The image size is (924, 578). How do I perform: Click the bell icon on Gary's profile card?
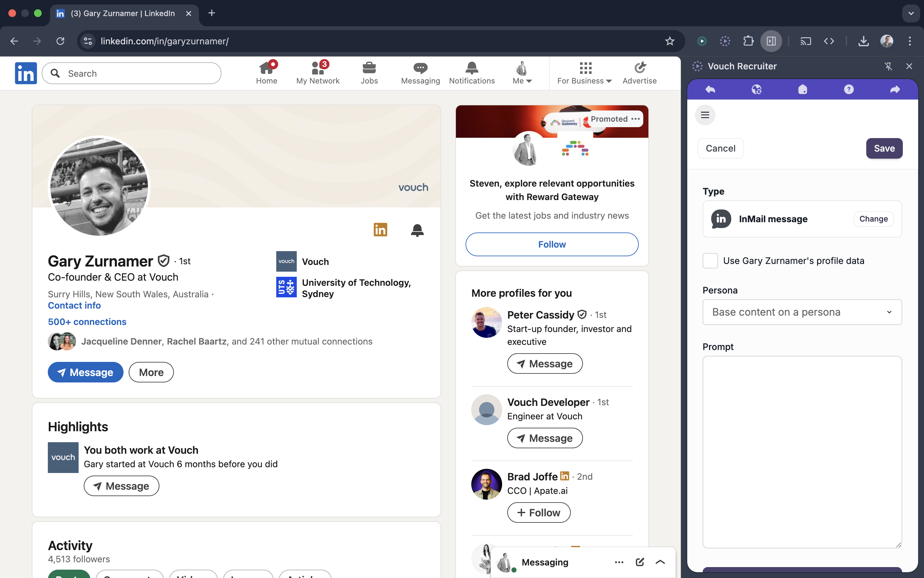[417, 230]
